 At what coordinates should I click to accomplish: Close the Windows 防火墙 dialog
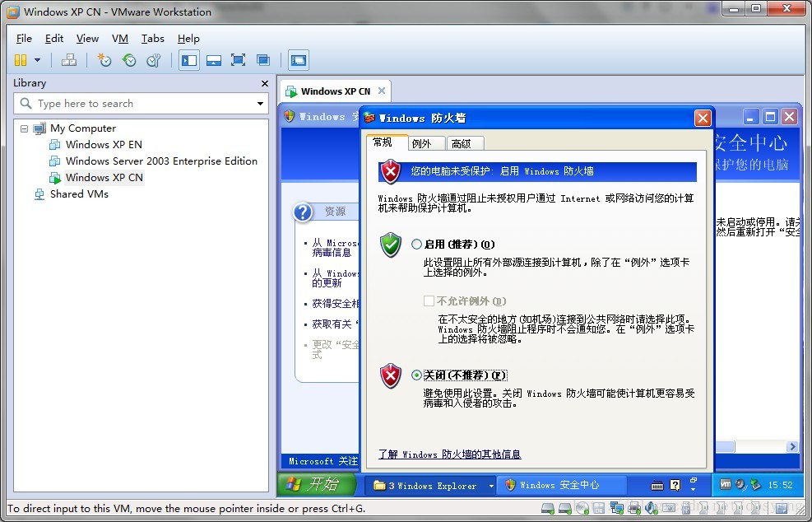coord(703,119)
